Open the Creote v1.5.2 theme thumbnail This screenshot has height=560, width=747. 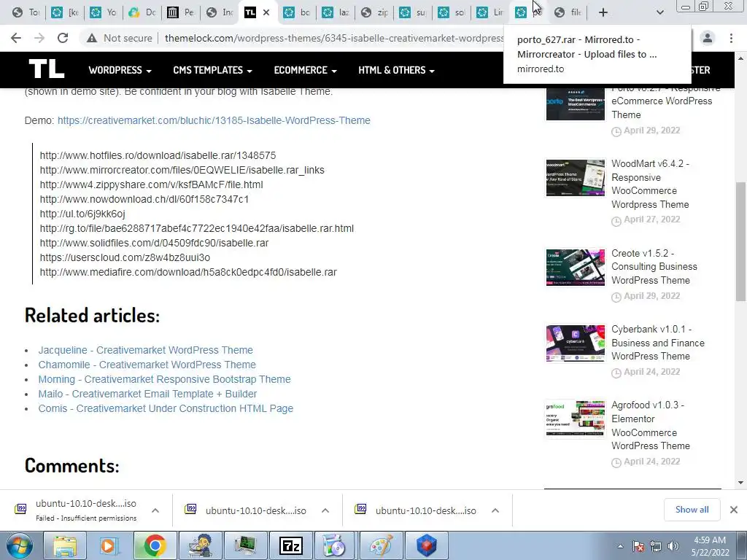coord(575,267)
